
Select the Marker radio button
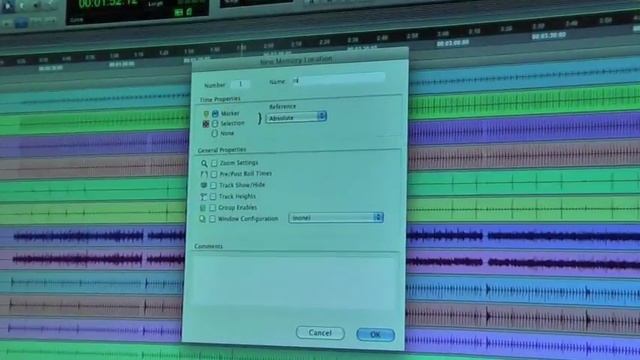pyautogui.click(x=215, y=113)
